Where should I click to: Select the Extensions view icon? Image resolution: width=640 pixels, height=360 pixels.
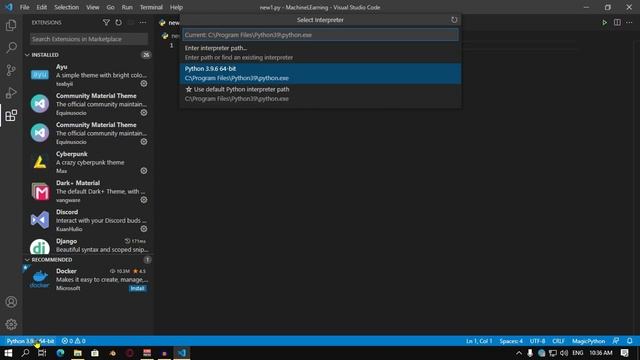11,116
